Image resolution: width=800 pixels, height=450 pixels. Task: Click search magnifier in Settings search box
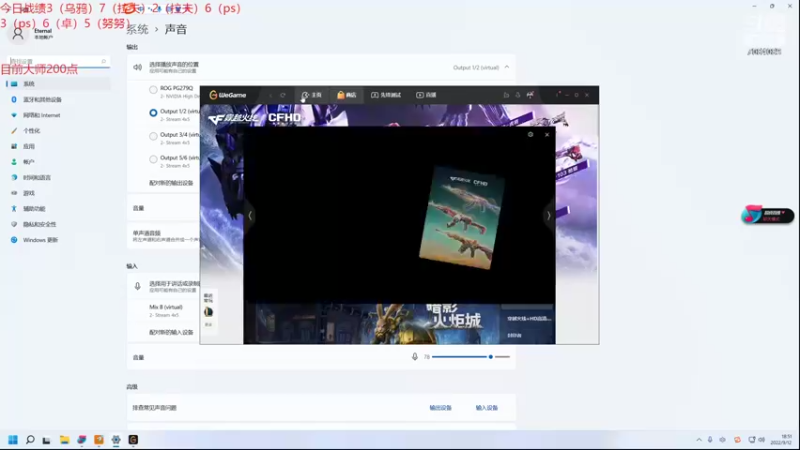[x=103, y=61]
